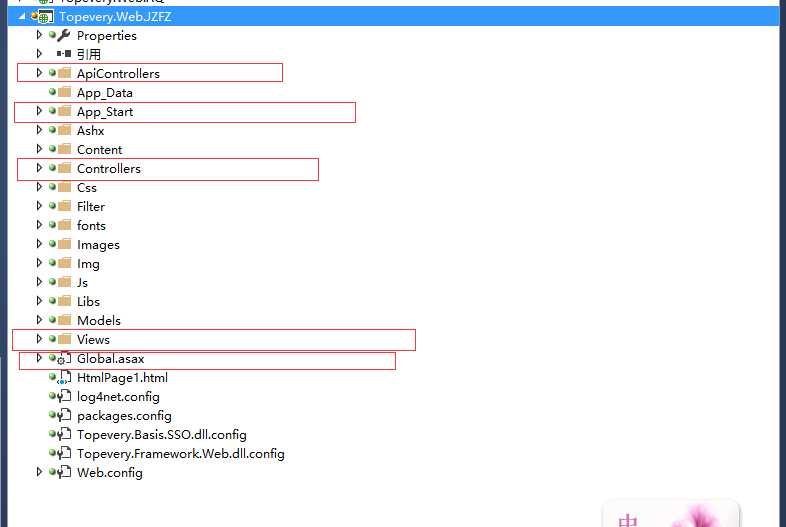The height and width of the screenshot is (527, 786).
Task: Click the Css folder icon
Action: click(x=64, y=188)
